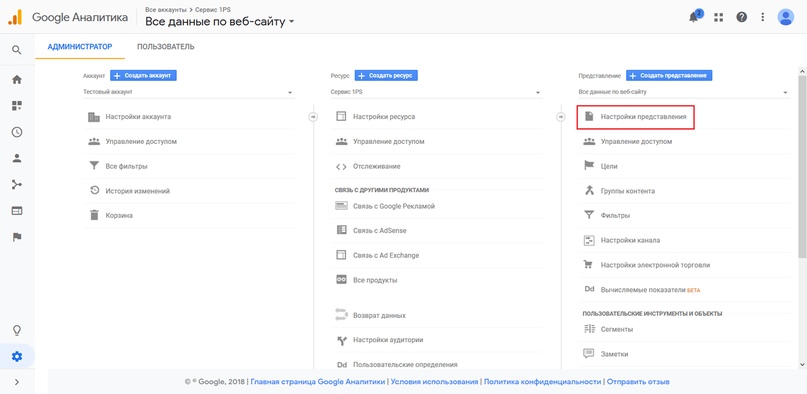Click Политика конфиденциальности footer link
The height and width of the screenshot is (394, 807).
(x=542, y=382)
